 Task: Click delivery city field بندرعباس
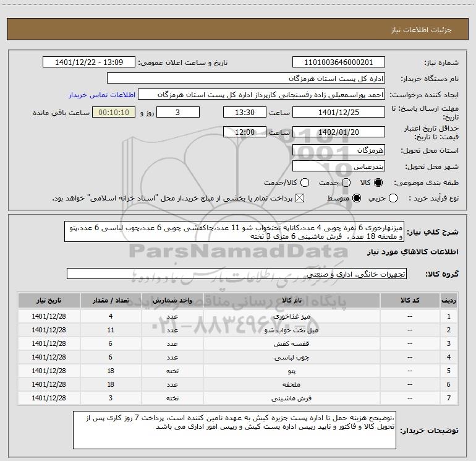click(x=339, y=166)
